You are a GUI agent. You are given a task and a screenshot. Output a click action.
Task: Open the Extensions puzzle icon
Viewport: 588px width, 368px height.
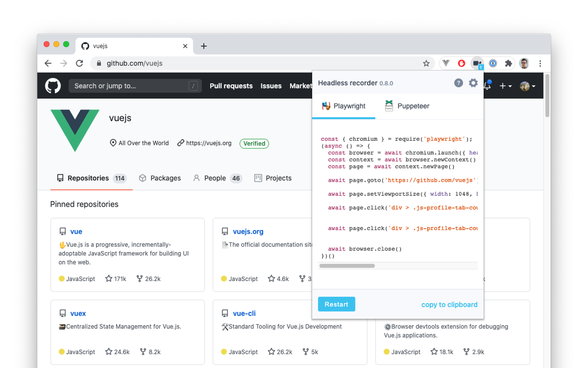(x=509, y=63)
